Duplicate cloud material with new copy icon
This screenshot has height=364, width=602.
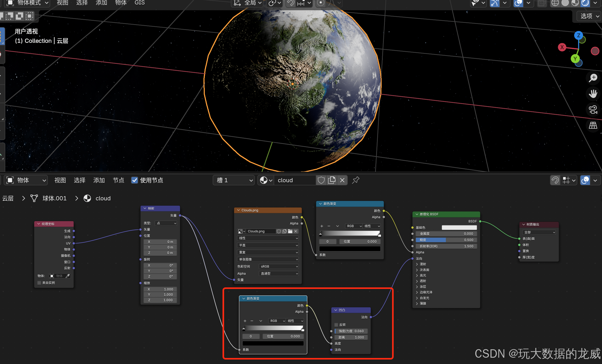click(x=332, y=180)
